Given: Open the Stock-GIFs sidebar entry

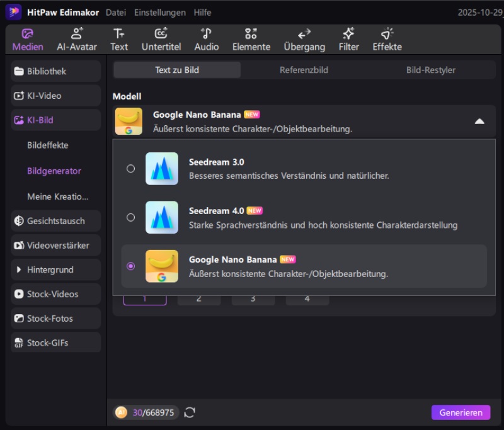Looking at the screenshot, I should point(55,342).
